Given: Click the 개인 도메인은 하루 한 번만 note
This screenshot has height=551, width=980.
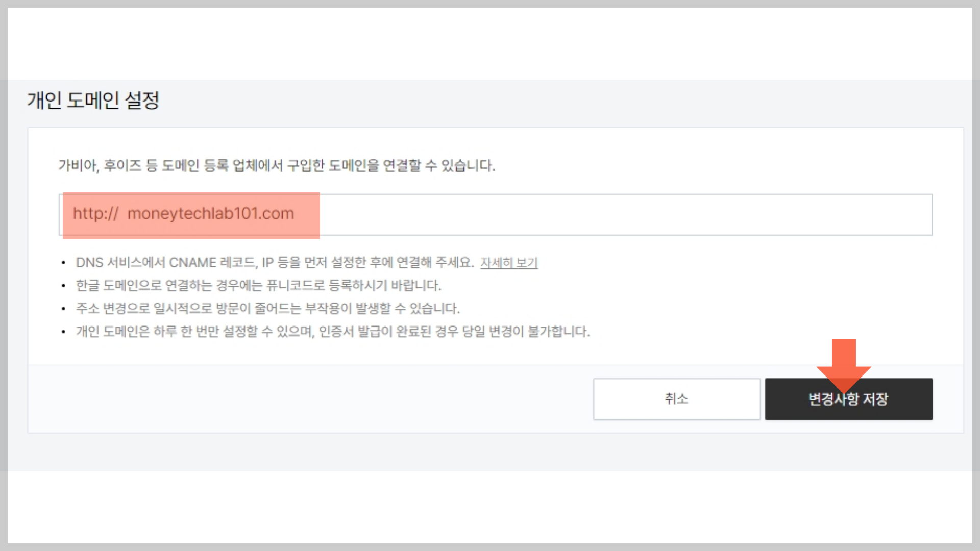Looking at the screenshot, I should pos(333,332).
